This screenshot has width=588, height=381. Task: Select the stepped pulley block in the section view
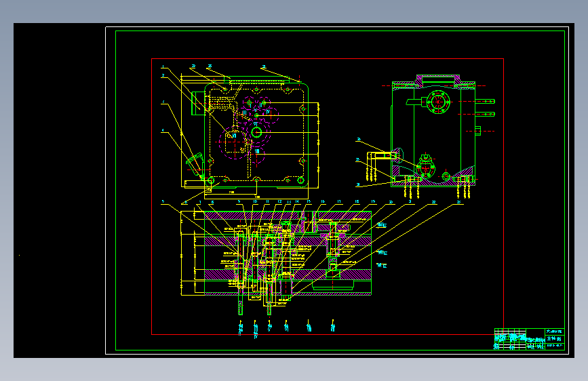point(332,284)
